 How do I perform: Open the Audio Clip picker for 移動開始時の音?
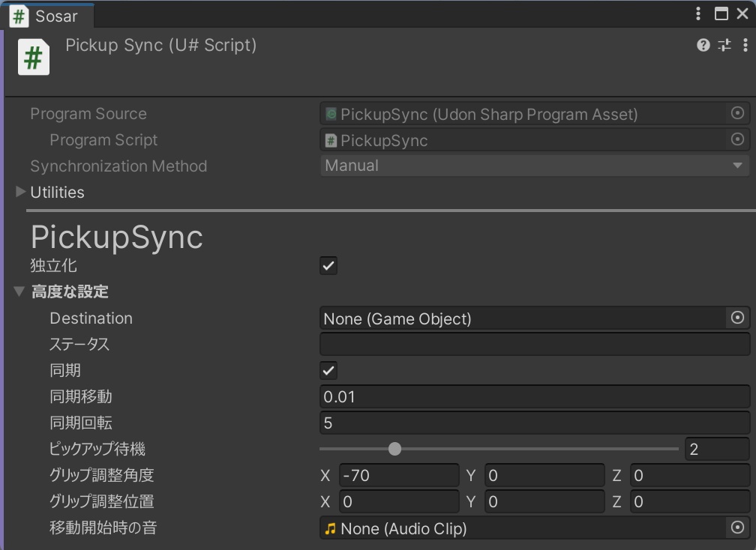pos(737,528)
